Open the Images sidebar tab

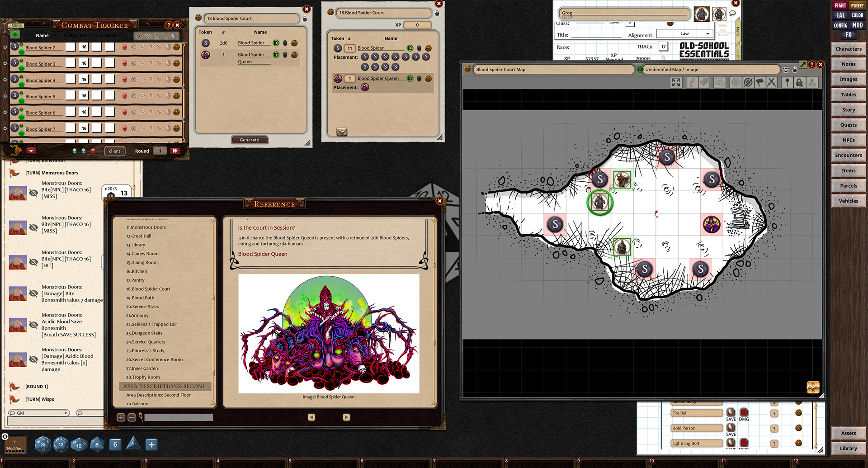click(848, 79)
